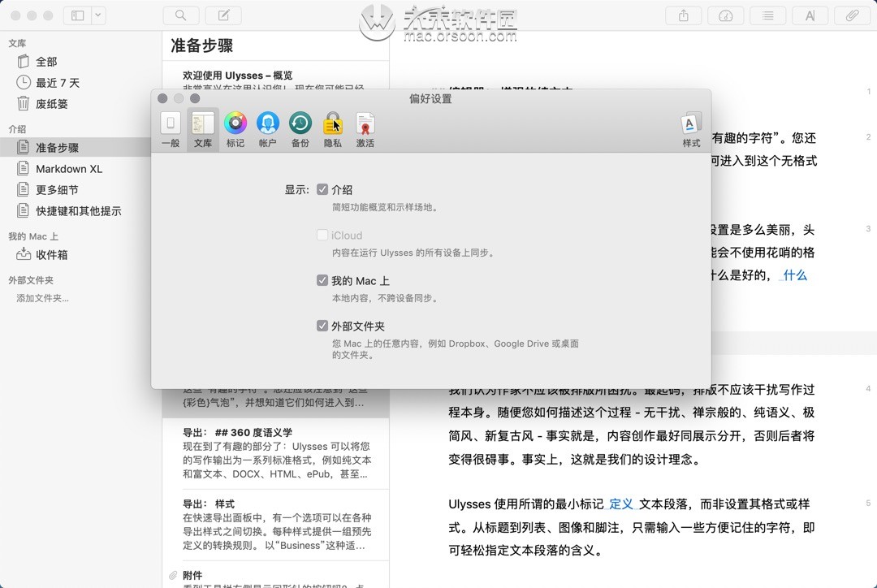Switch to the 帐户 preferences tab
877x588 pixels.
pos(268,129)
